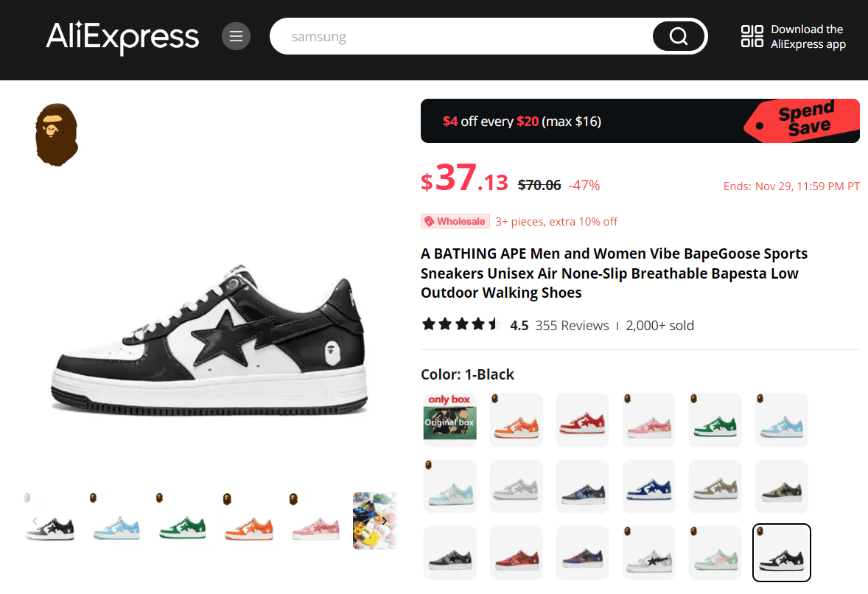The width and height of the screenshot is (868, 594).
Task: Open the 355 Reviews link
Action: coord(572,325)
